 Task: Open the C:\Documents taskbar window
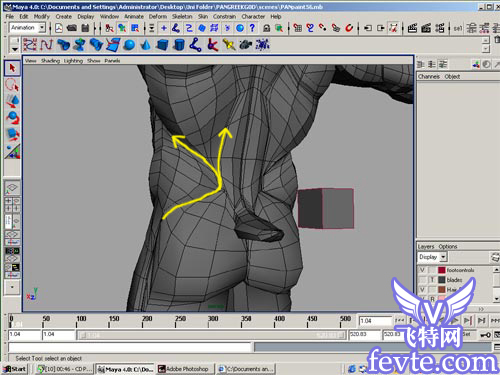click(x=246, y=369)
